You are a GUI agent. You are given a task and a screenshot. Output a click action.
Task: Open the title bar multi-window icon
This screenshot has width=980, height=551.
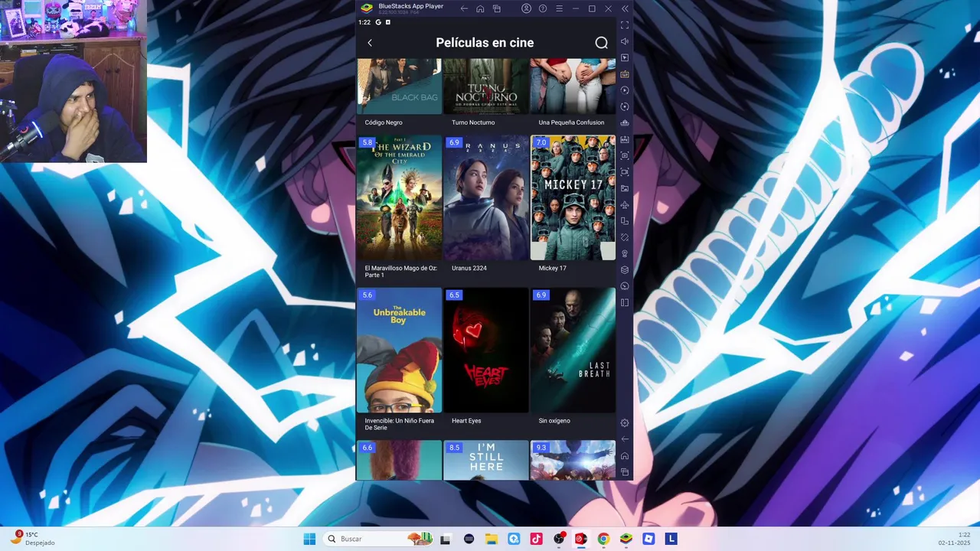coord(497,8)
